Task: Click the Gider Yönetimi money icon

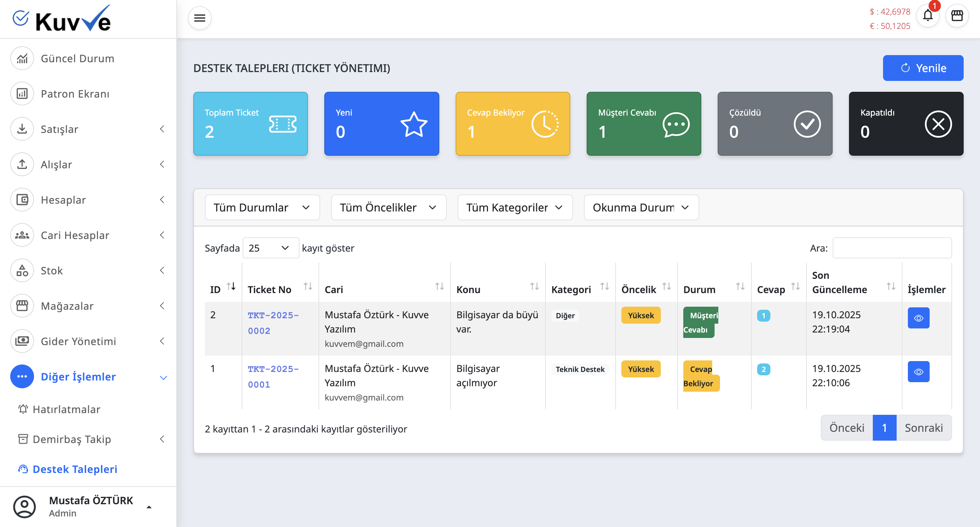Action: (x=22, y=341)
